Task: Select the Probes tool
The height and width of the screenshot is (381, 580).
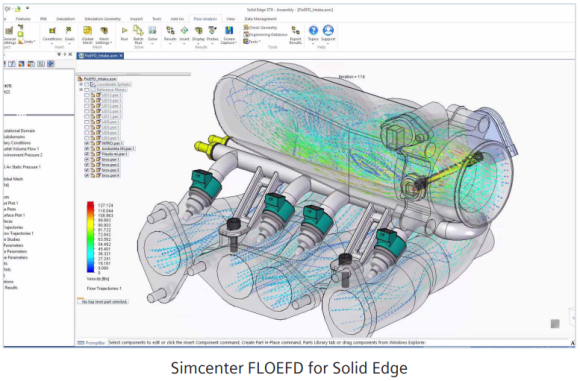Action: click(x=212, y=30)
